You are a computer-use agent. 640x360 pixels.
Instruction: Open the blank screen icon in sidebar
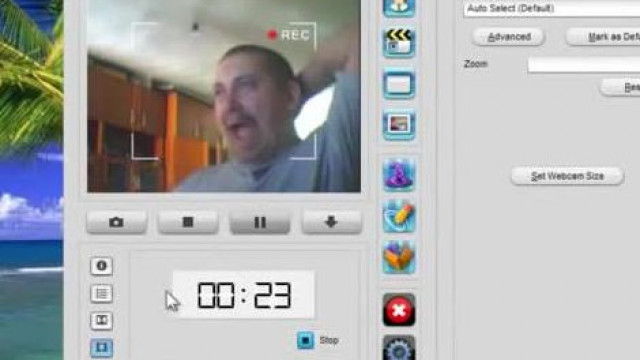click(399, 84)
